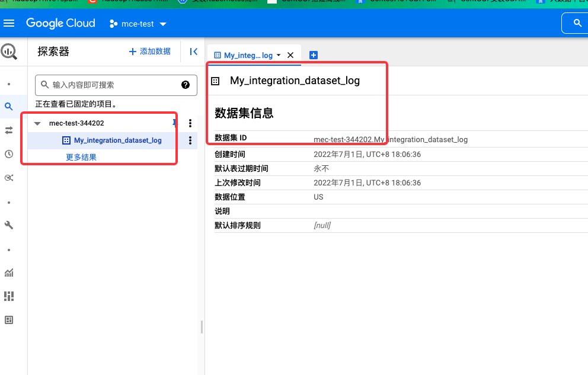Screen dimensions: 588x375
Task: Click the 默认排序规则 row label
Action: click(x=237, y=226)
